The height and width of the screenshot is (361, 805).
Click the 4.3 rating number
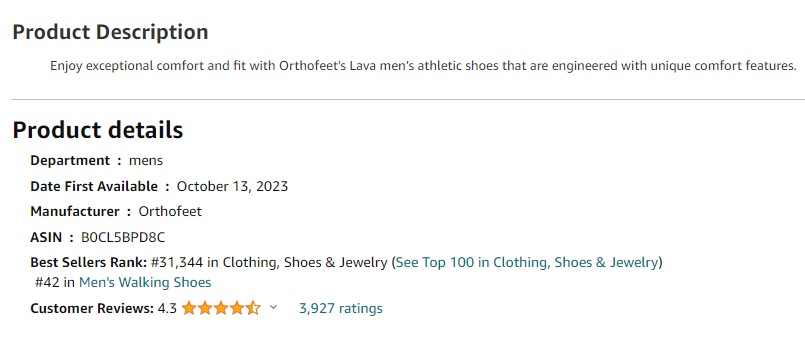click(167, 308)
